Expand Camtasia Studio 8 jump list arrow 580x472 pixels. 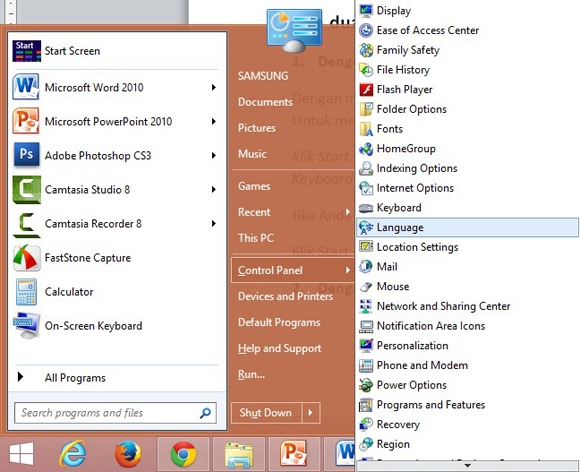click(x=213, y=189)
